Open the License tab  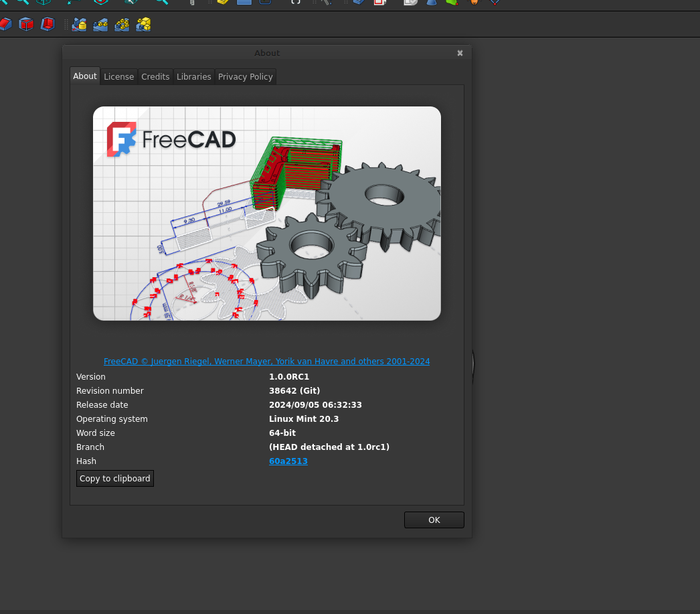[118, 77]
